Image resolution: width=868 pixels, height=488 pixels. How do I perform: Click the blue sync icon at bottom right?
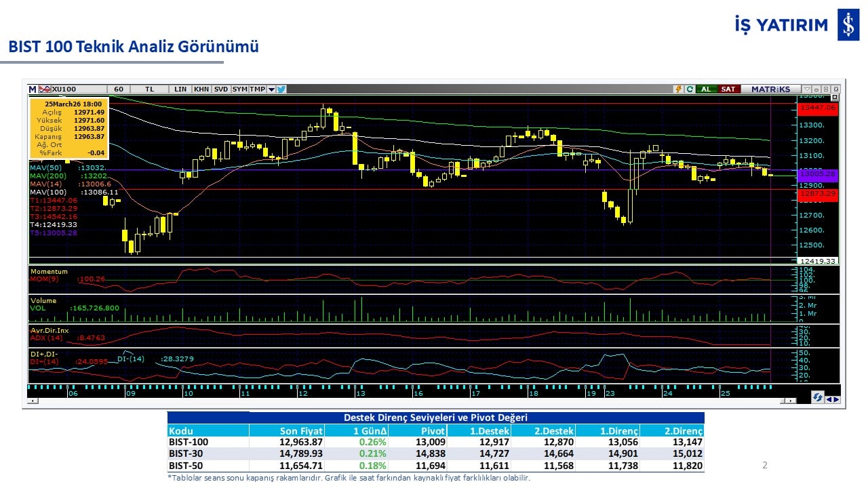point(818,399)
